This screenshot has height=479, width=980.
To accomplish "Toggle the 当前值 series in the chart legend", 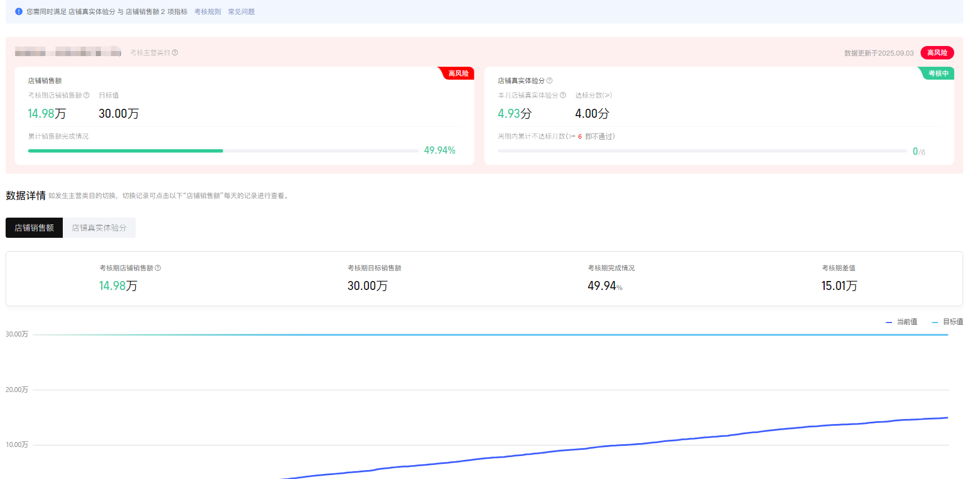I will tap(902, 322).
